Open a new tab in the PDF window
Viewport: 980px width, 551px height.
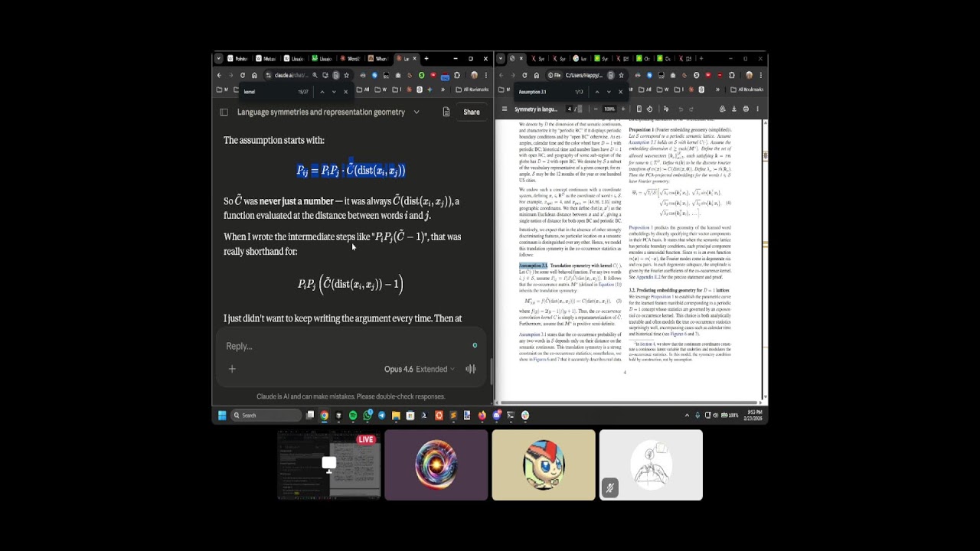(x=701, y=58)
